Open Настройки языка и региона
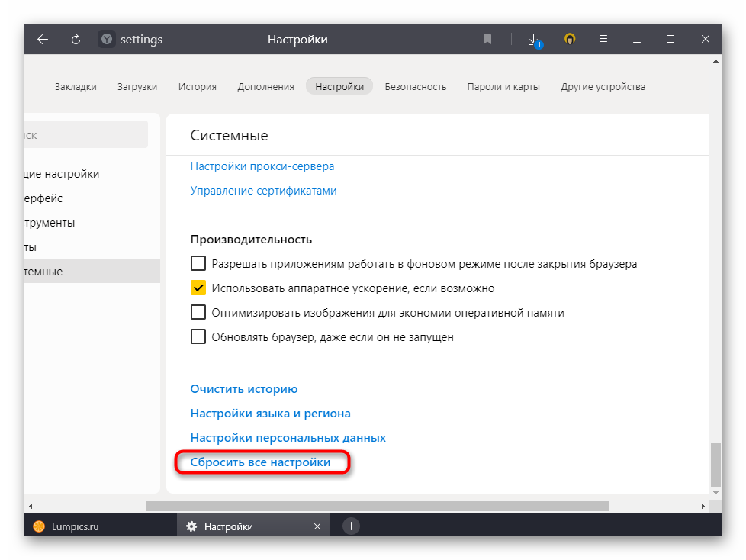 270,413
